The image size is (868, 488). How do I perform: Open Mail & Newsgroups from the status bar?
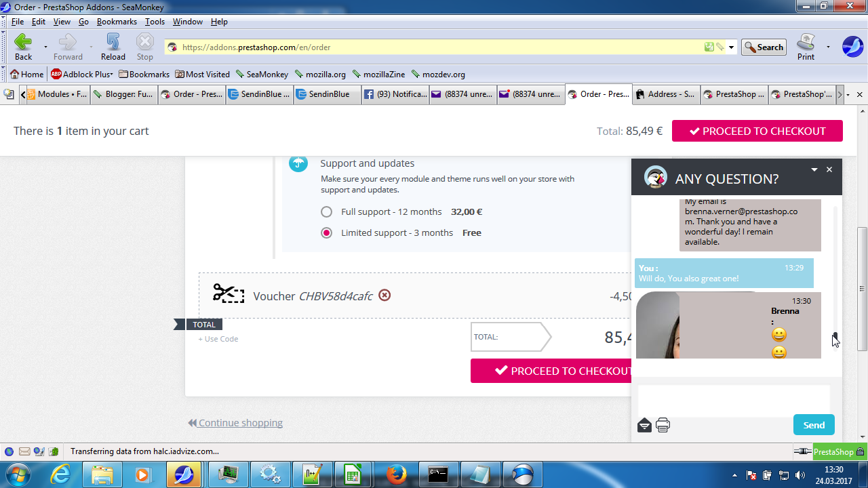24,451
